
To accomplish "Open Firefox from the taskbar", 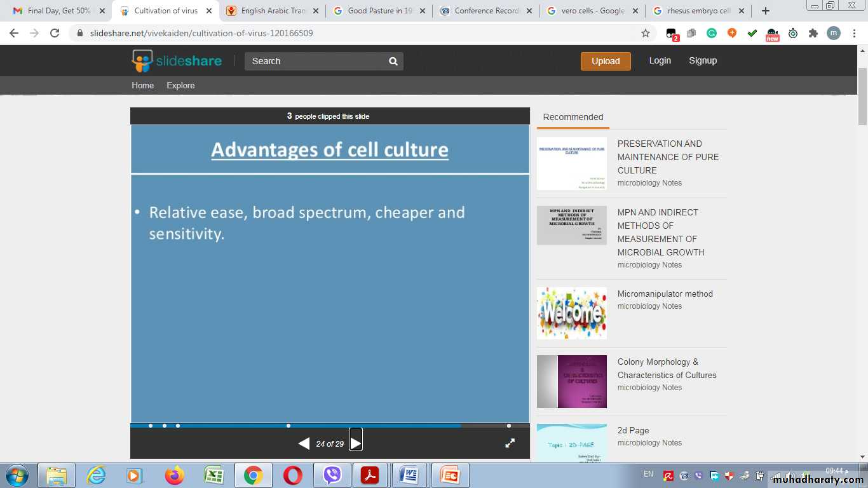I will tap(174, 475).
